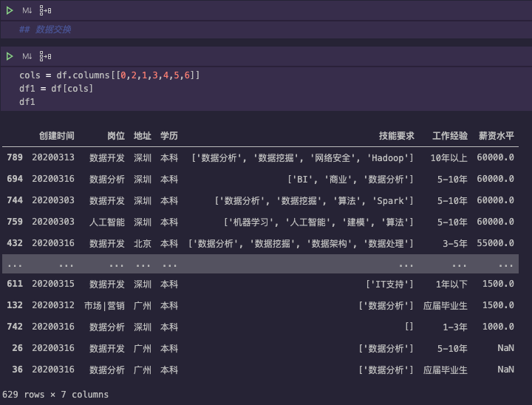Select the 工作经验 column header

coord(450,136)
